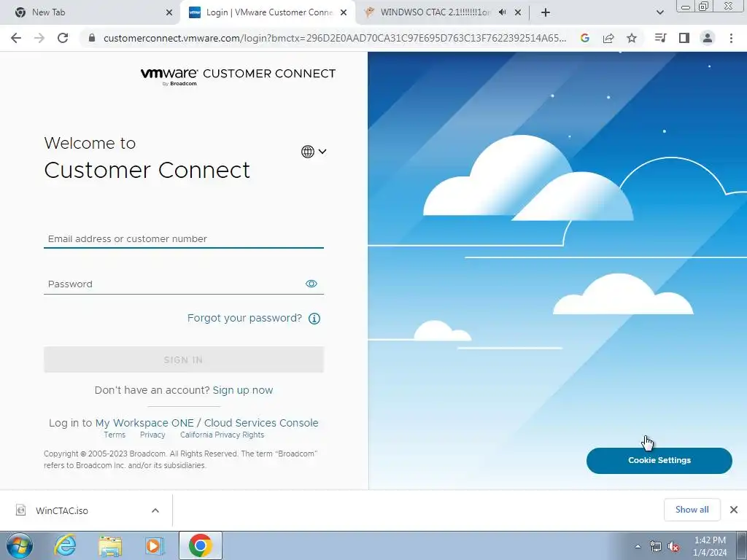Reload the page with the refresh icon
The image size is (747, 560).
63,38
